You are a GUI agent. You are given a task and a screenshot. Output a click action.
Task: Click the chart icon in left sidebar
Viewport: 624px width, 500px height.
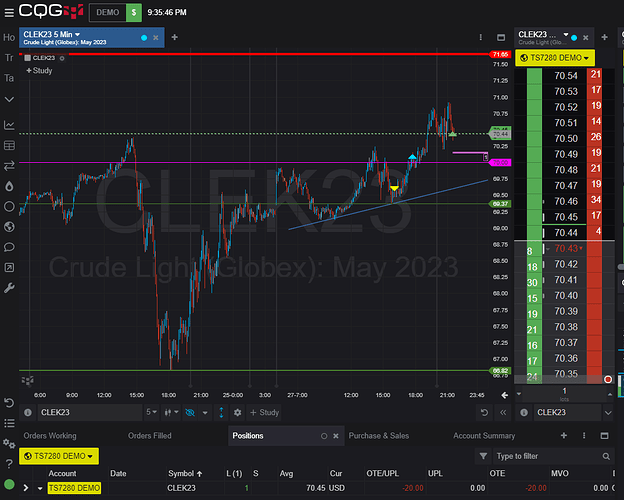[x=8, y=124]
